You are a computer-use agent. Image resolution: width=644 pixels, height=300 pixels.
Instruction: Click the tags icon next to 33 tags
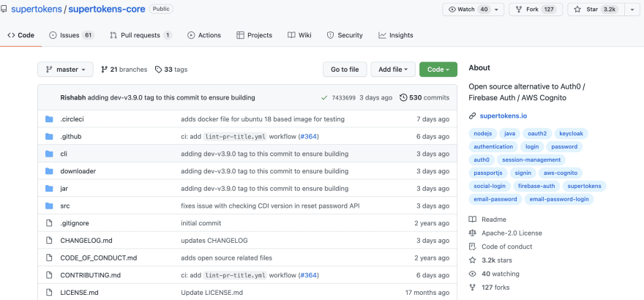click(159, 70)
